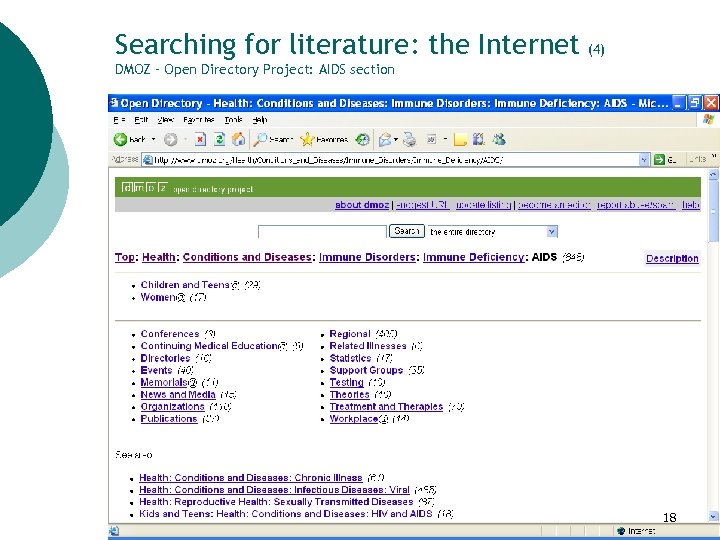
Task: Click the dmoz search text field
Action: (x=322, y=231)
